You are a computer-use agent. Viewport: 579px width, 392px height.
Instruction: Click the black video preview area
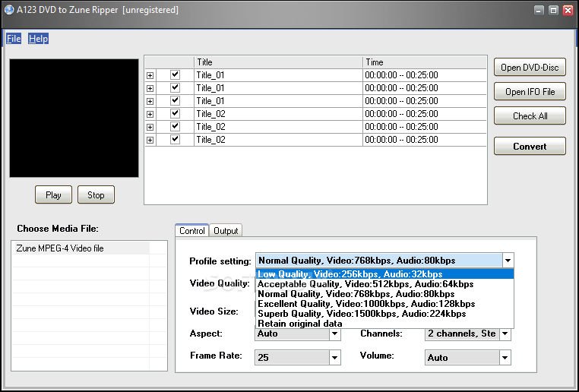[x=74, y=118]
